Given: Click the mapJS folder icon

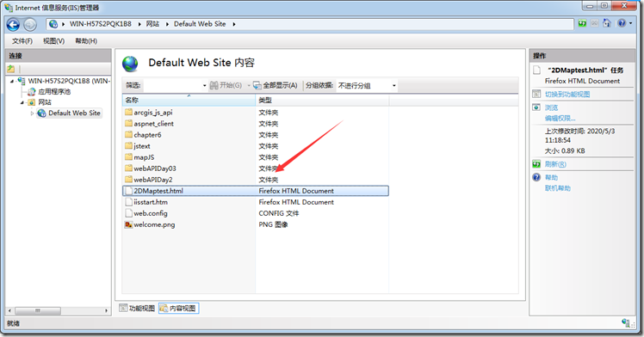Looking at the screenshot, I should tap(128, 157).
